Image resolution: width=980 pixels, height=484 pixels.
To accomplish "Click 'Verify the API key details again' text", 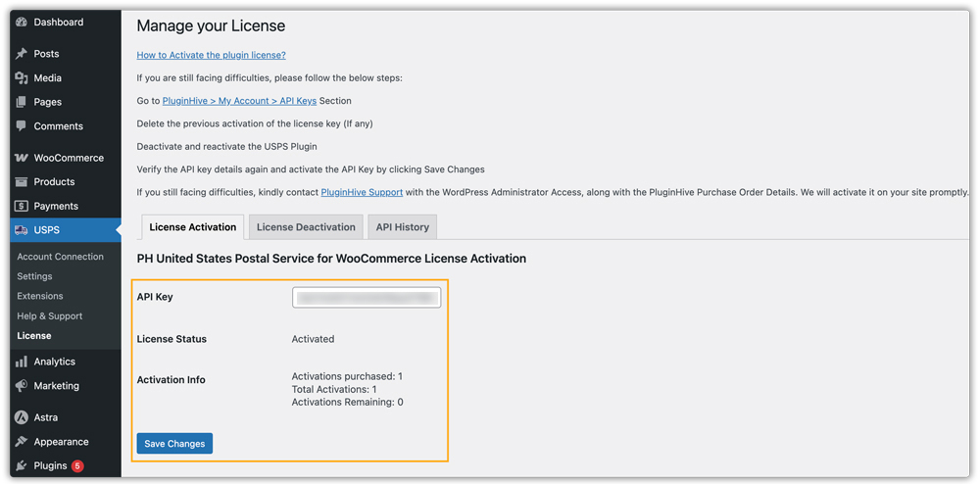I will [311, 169].
